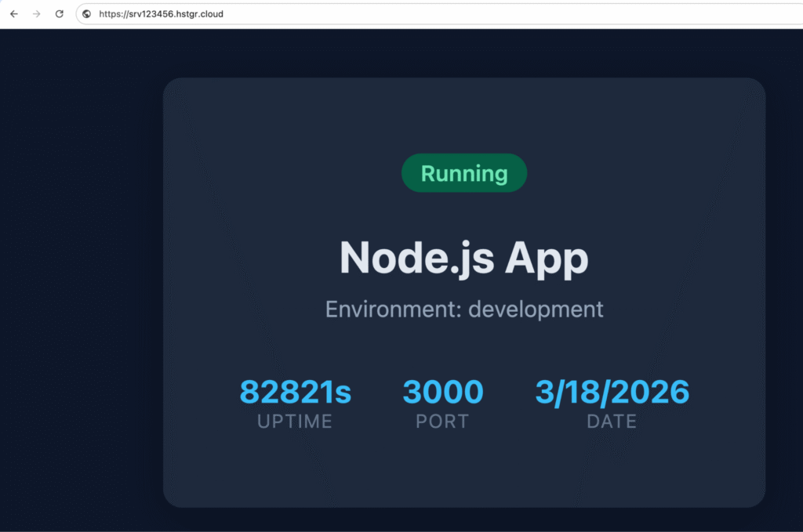The width and height of the screenshot is (803, 532).
Task: Click the 3/18/2026 date value
Action: 612,392
